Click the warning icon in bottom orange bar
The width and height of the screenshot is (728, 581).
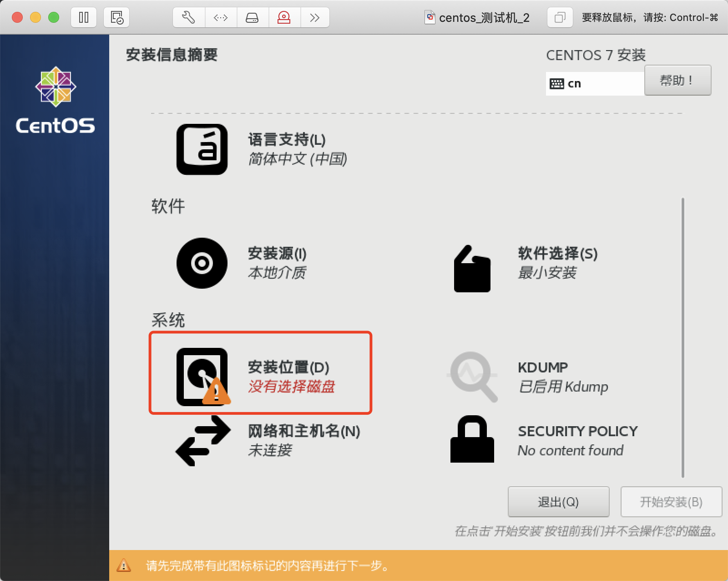pos(124,566)
